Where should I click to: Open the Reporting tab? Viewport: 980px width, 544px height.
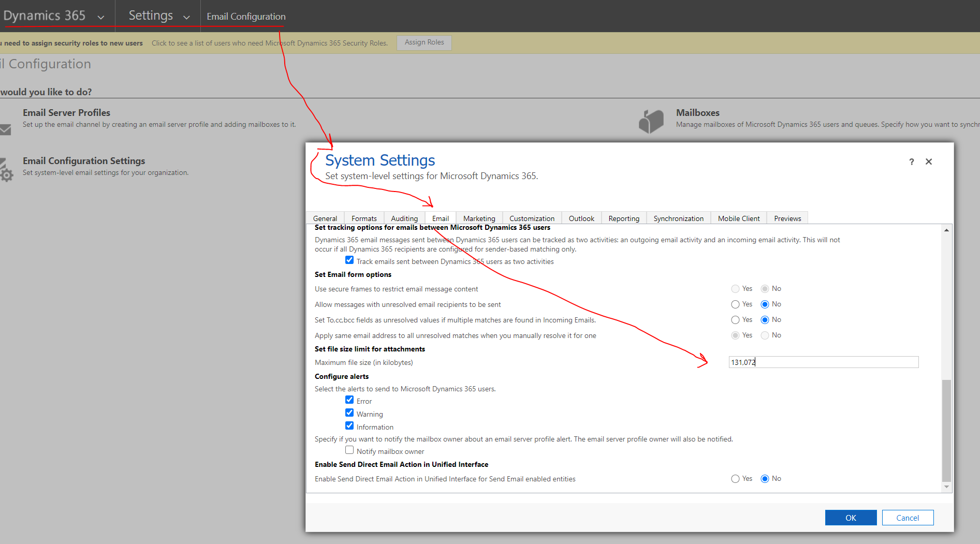624,218
